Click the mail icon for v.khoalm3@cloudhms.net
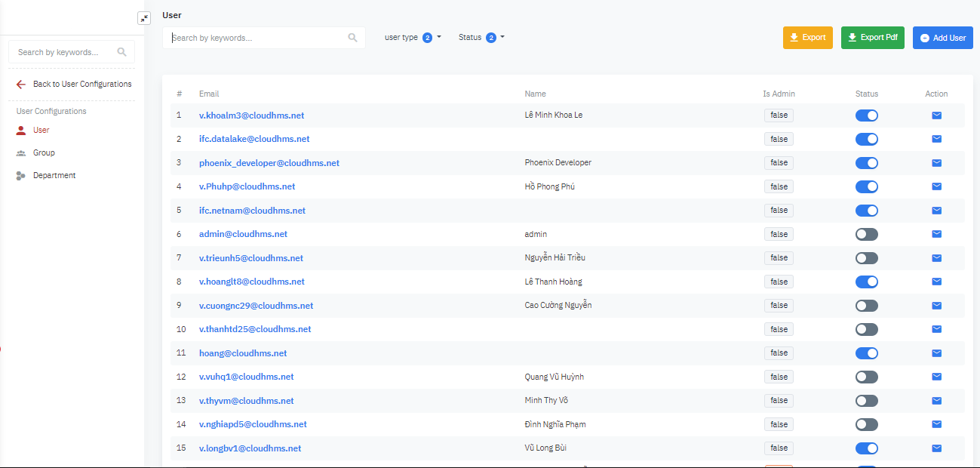Screen dimensions: 980x468 click(936, 115)
